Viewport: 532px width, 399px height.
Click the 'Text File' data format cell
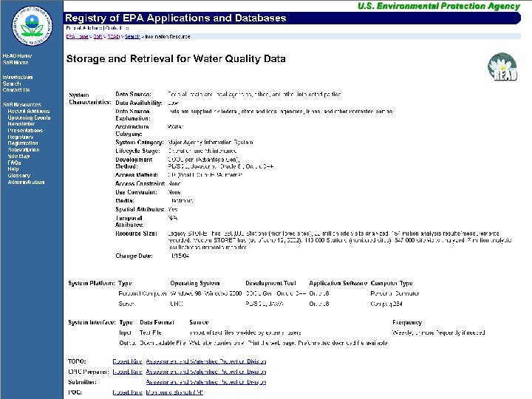click(151, 332)
